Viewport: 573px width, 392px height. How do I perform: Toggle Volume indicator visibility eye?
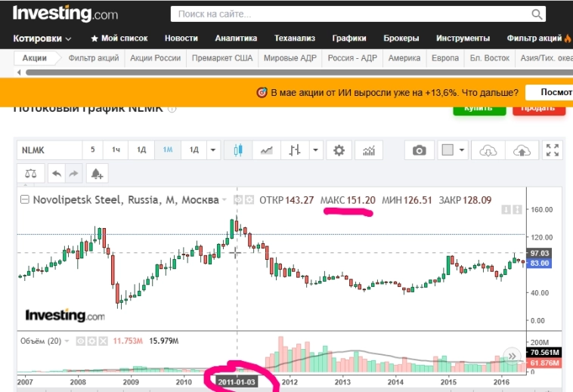point(81,341)
